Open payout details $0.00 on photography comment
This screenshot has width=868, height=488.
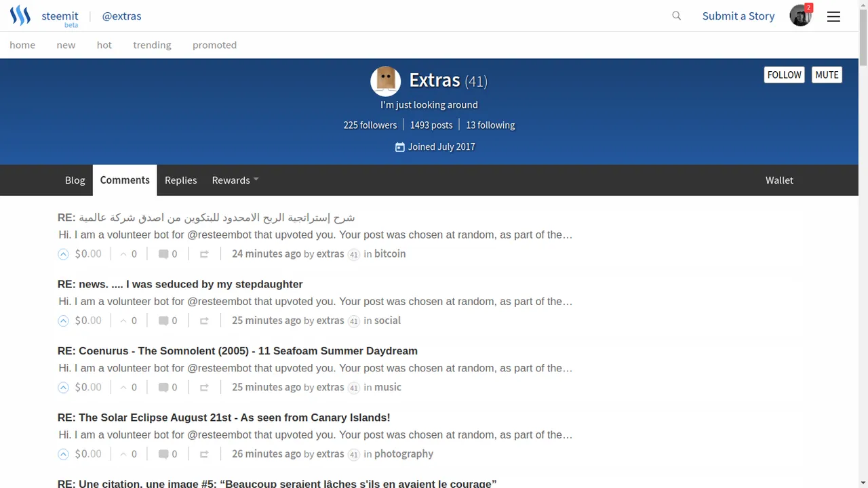coord(88,454)
